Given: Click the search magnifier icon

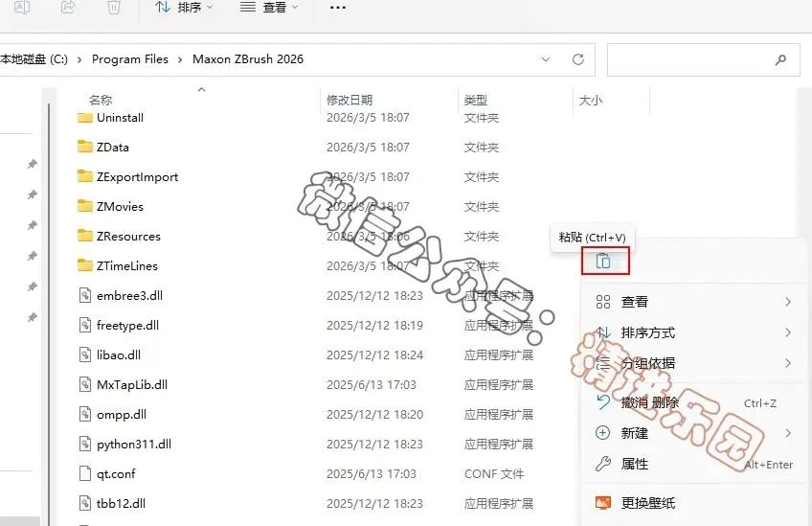Looking at the screenshot, I should click(780, 60).
